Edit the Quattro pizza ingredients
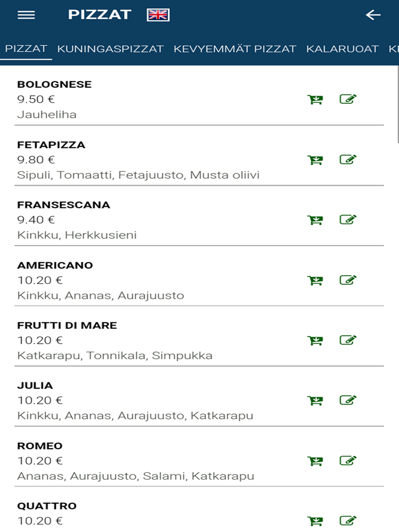This screenshot has height=532, width=399. [x=348, y=520]
